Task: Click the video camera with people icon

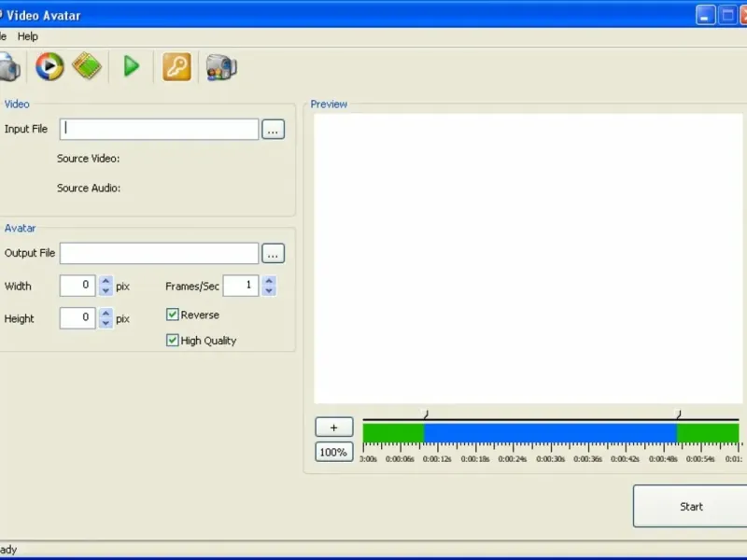Action: (221, 67)
